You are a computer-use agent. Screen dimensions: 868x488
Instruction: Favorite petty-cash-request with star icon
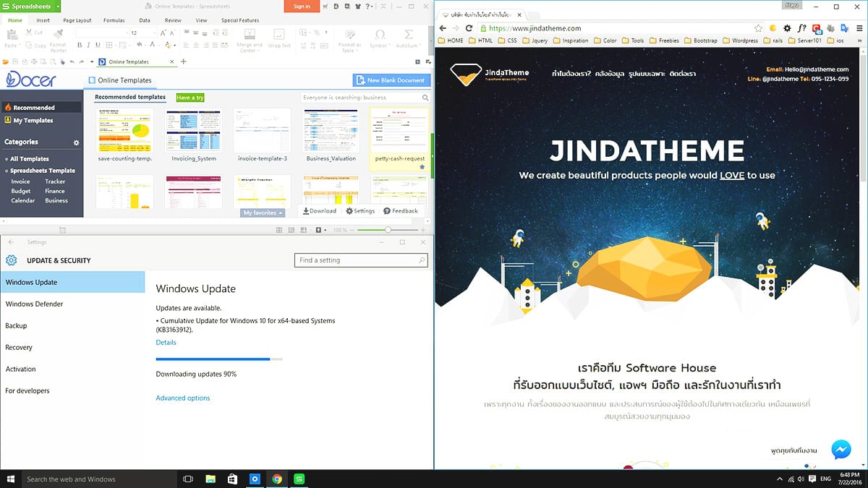point(422,167)
